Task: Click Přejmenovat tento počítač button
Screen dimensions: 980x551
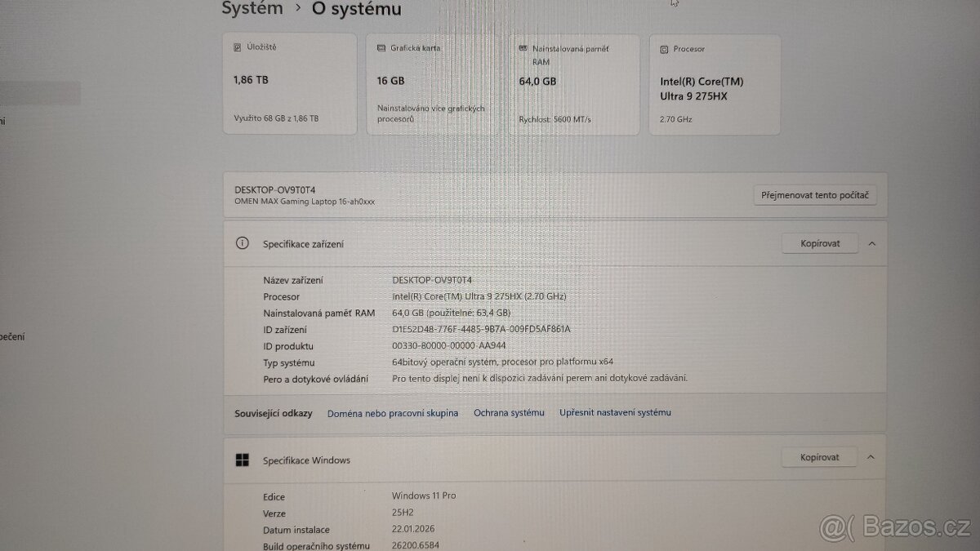Action: (x=814, y=194)
